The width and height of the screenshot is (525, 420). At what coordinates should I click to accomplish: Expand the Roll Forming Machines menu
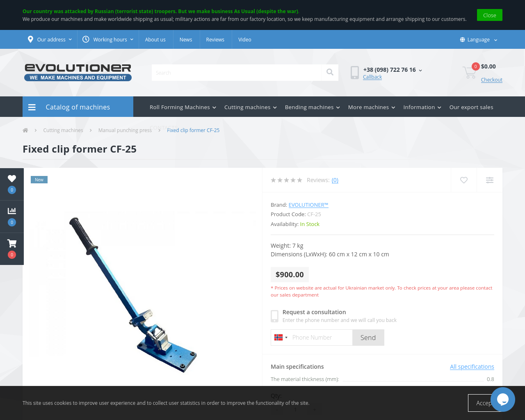[x=183, y=107]
